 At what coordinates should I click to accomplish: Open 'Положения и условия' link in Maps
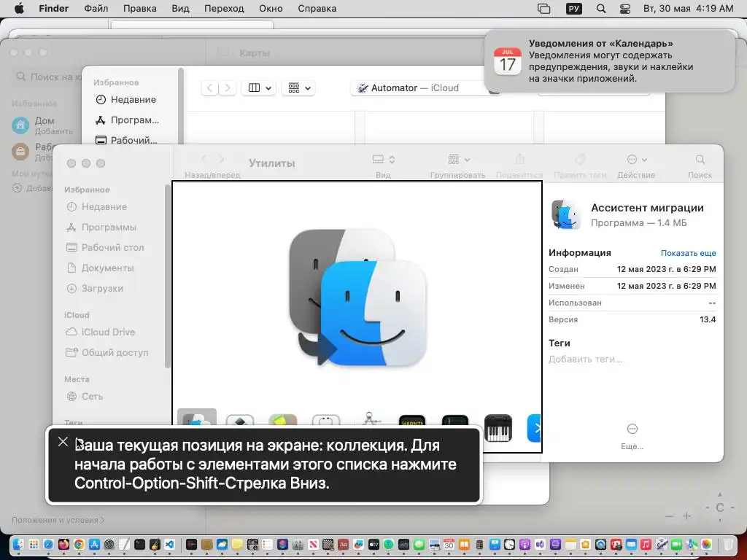(x=58, y=521)
